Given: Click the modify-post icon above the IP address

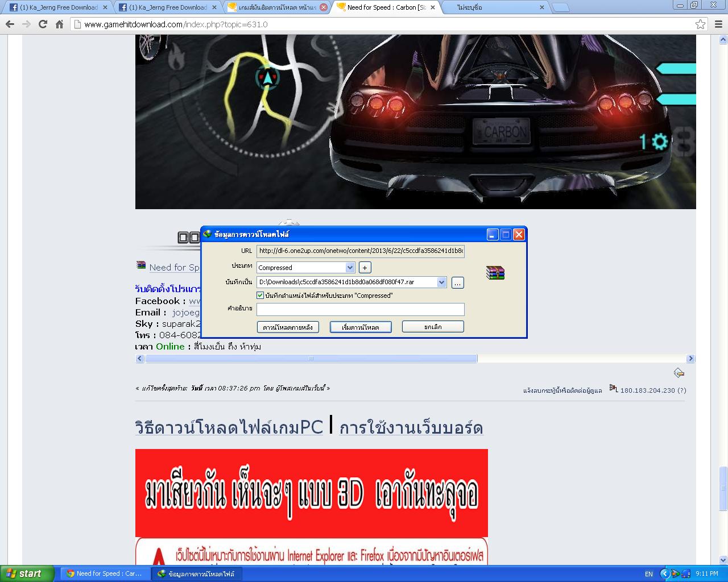Looking at the screenshot, I should coord(679,373).
